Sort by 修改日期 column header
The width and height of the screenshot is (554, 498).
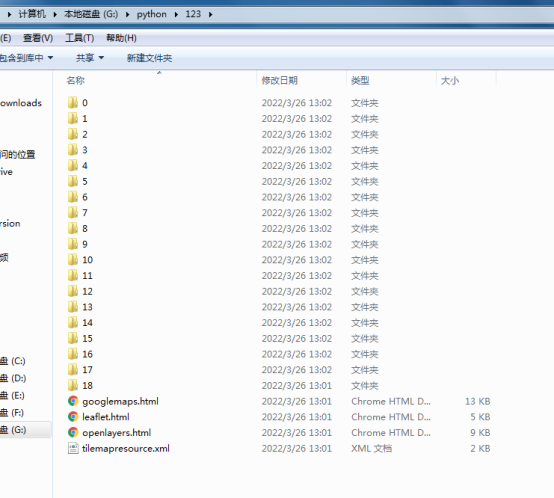click(x=279, y=81)
